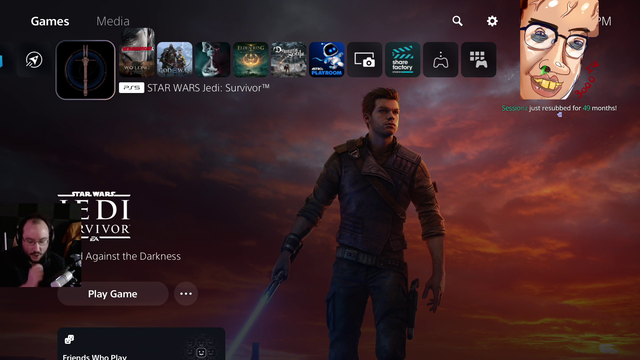Open the search magnifier icon
The image size is (640, 360).
[x=457, y=21]
